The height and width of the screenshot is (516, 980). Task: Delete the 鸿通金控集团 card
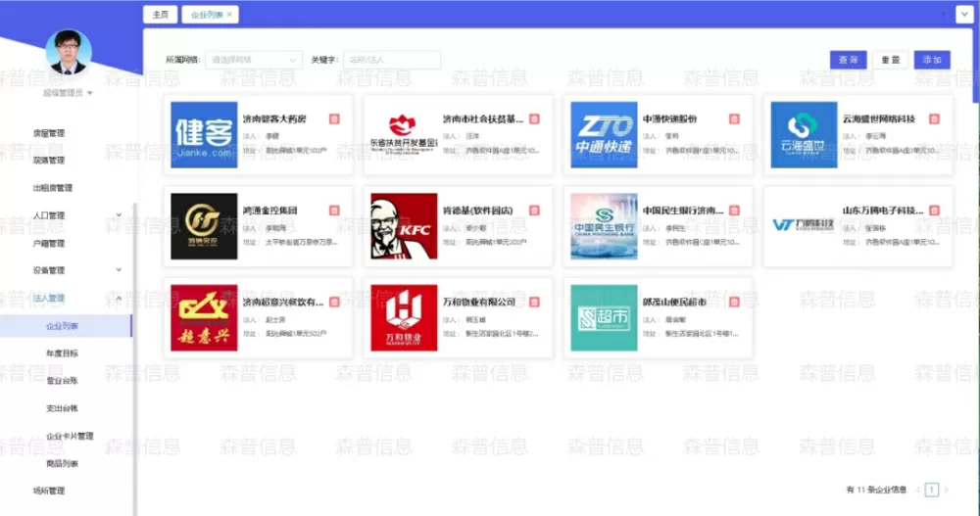tap(334, 211)
